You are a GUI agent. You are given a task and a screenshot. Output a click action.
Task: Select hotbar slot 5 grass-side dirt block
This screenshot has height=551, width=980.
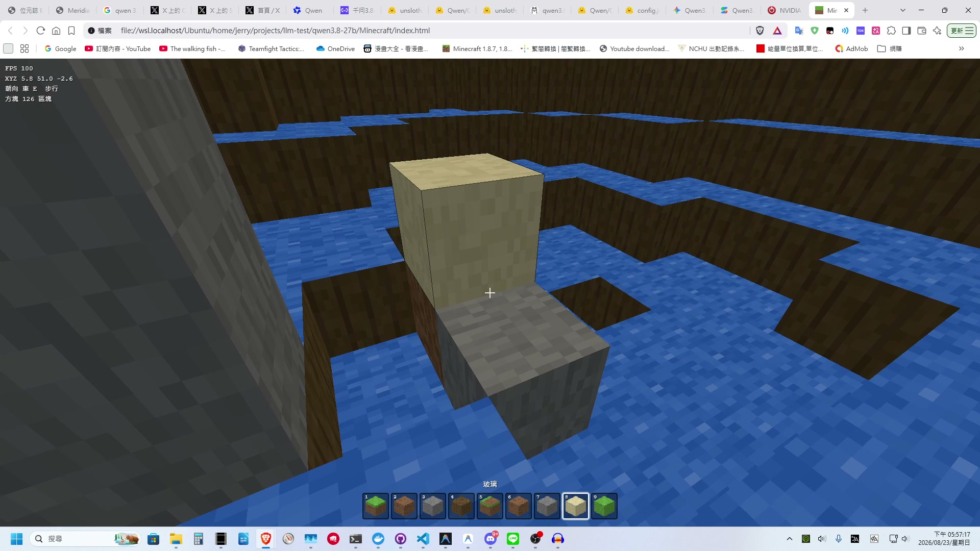click(490, 506)
